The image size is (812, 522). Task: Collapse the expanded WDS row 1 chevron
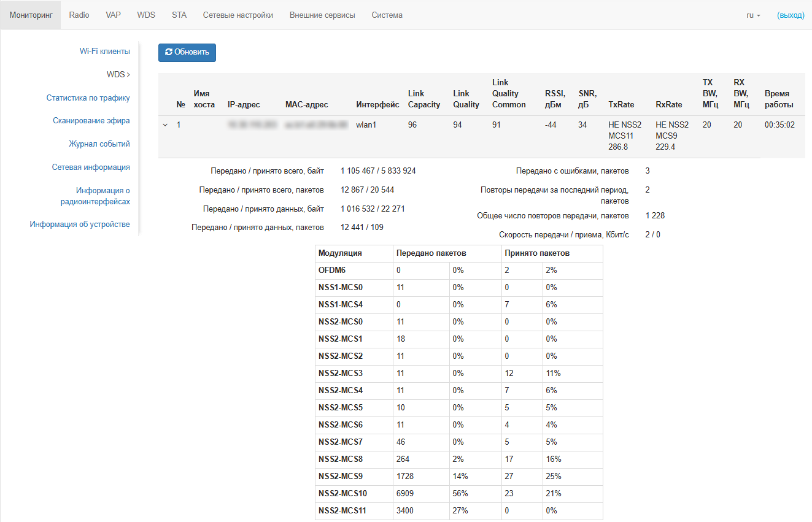(165, 125)
